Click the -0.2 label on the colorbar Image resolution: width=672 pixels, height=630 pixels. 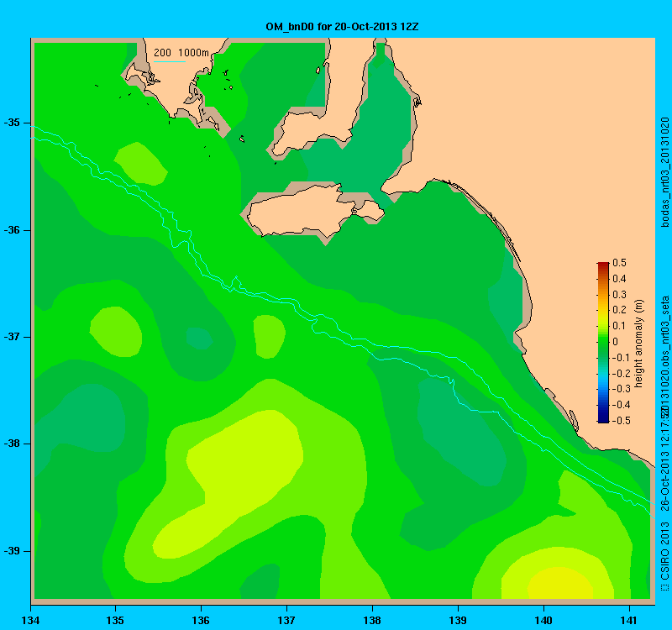coord(621,373)
